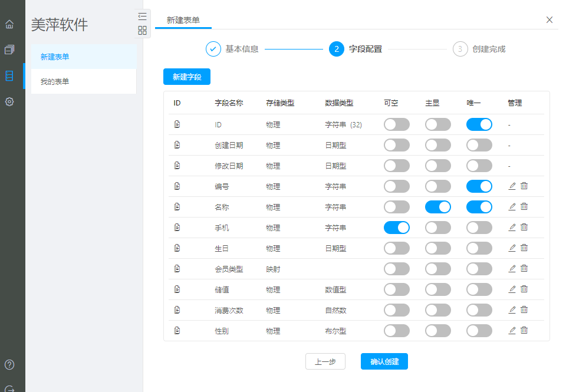This screenshot has height=392, width=566.
Task: Click the 数值型 data type cell
Action: [335, 289]
